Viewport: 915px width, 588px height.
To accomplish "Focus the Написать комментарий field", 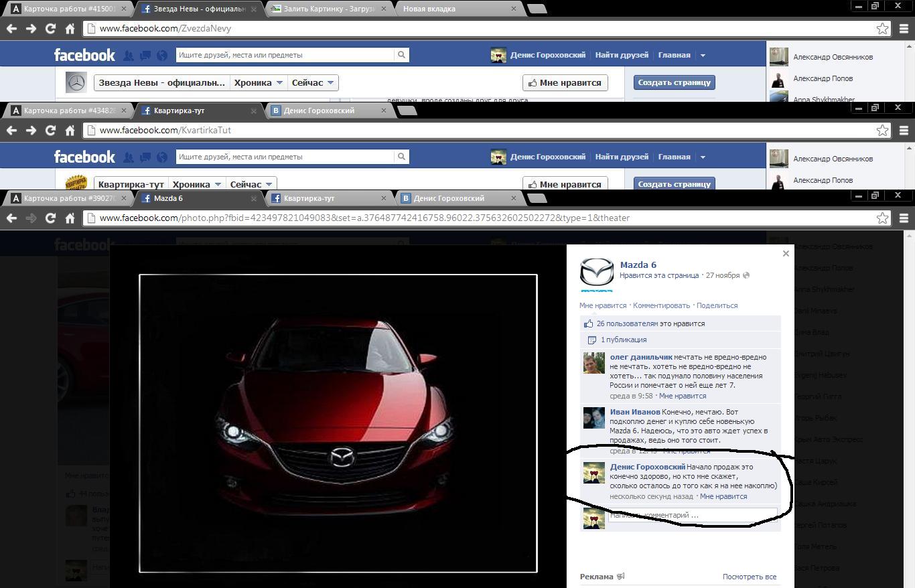I will [x=692, y=515].
